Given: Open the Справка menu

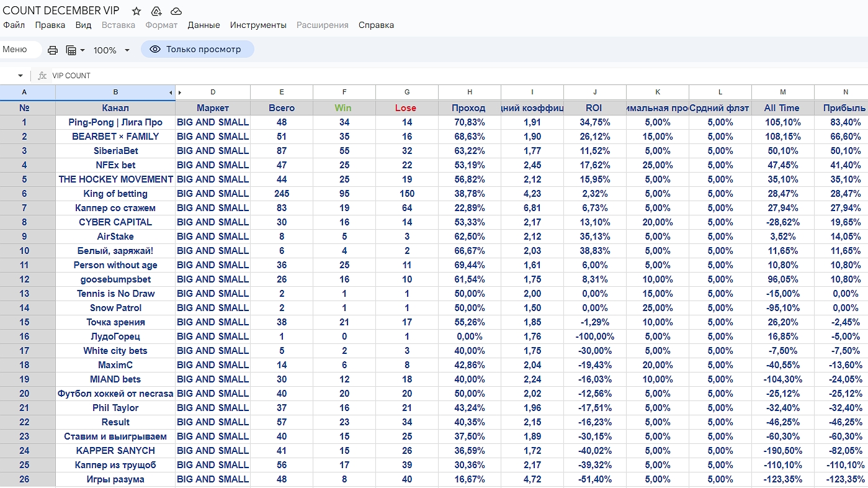Looking at the screenshot, I should pyautogui.click(x=376, y=25).
